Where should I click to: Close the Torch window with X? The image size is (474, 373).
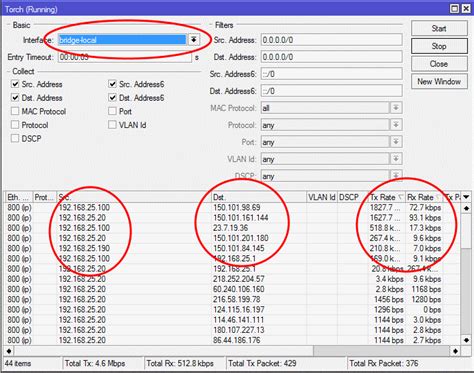(466, 8)
